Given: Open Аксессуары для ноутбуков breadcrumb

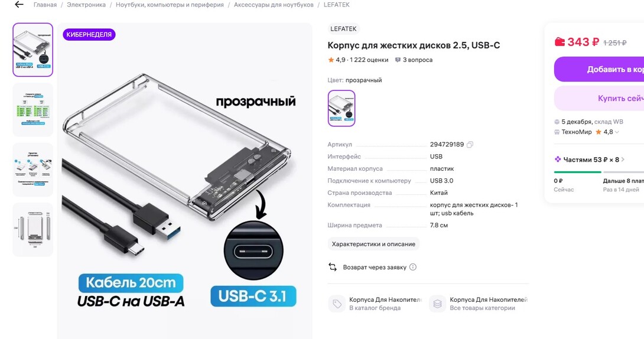Looking at the screenshot, I should click(274, 5).
